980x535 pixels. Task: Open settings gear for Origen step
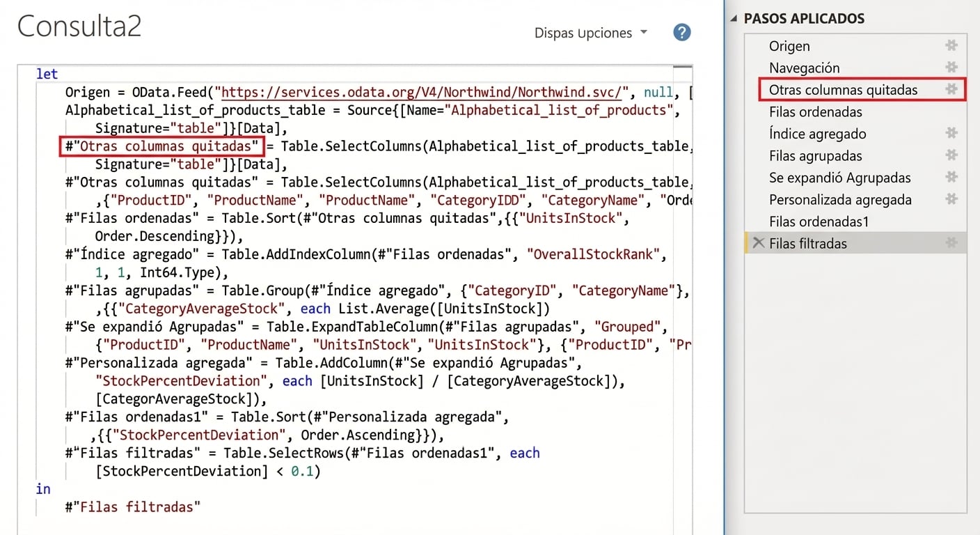click(x=951, y=46)
